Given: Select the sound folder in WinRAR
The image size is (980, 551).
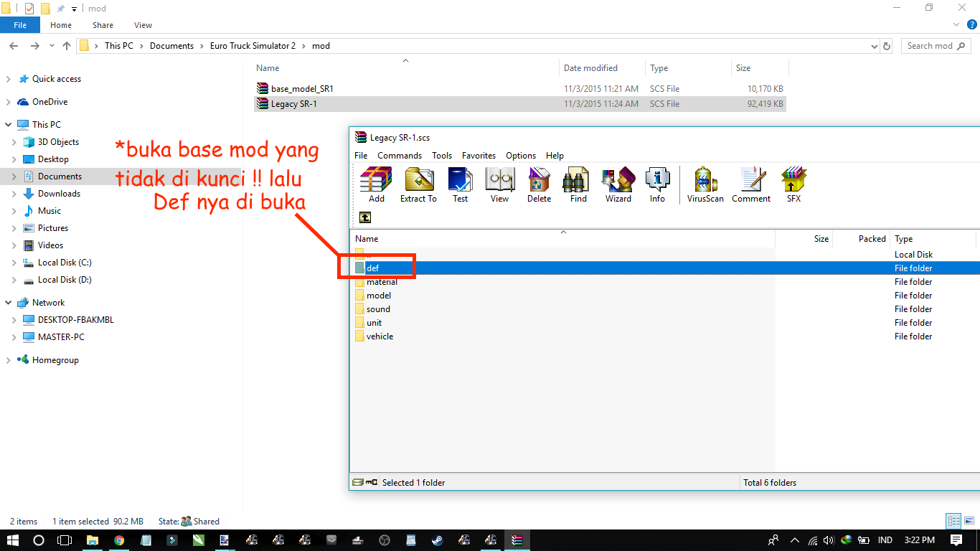Looking at the screenshot, I should pyautogui.click(x=378, y=309).
